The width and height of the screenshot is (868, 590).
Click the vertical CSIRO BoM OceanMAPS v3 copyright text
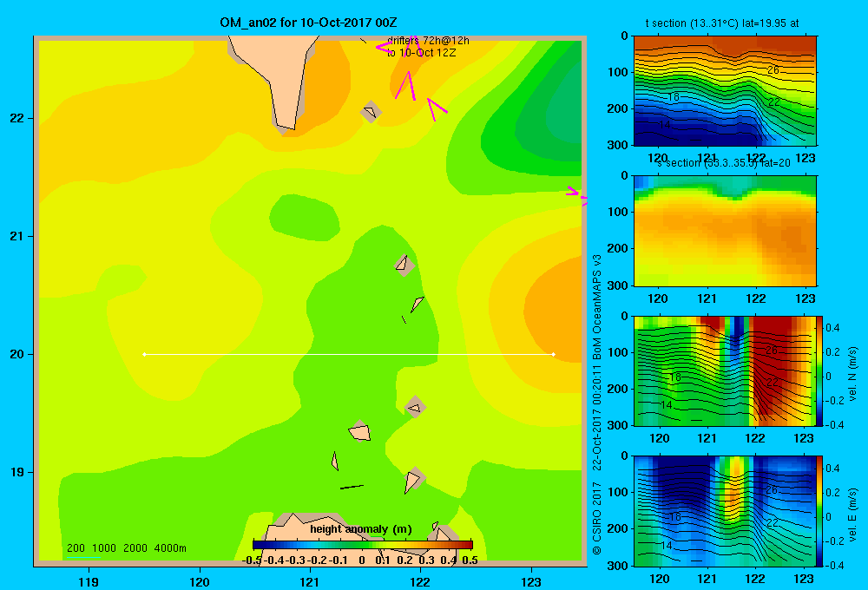point(597,404)
